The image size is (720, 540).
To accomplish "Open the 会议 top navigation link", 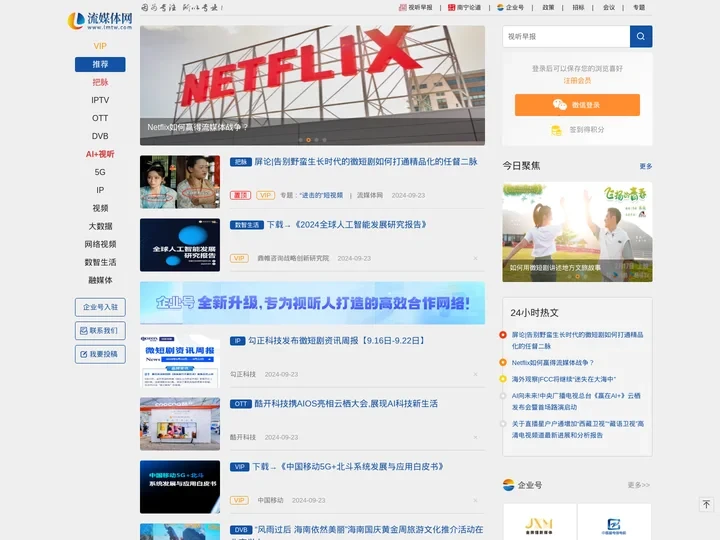I will point(609,7).
